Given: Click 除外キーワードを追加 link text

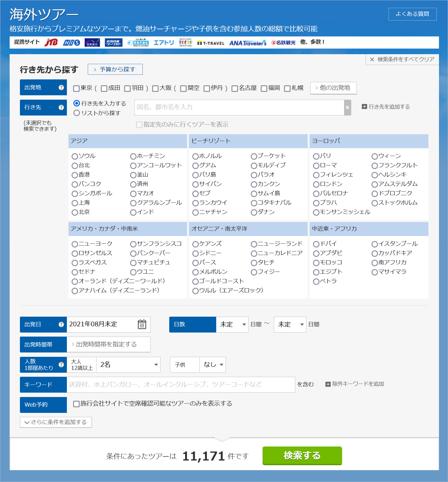Looking at the screenshot, I should tap(358, 384).
